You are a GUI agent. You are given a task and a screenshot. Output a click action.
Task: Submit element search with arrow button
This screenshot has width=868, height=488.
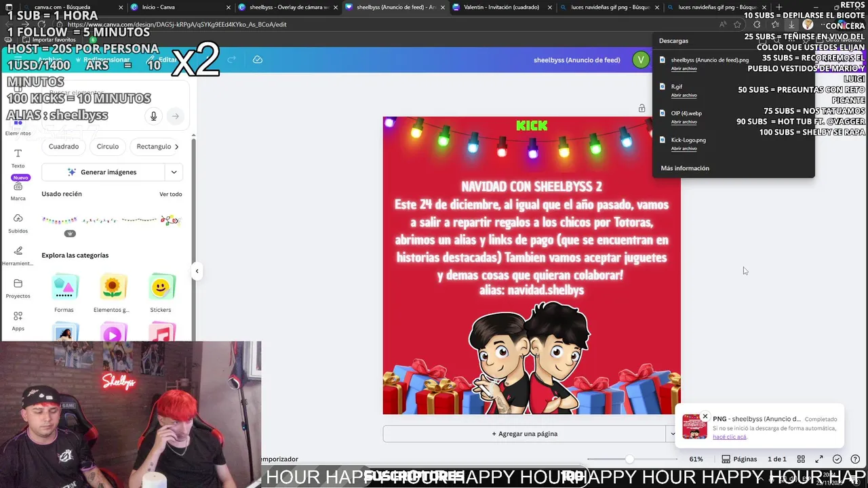pyautogui.click(x=175, y=116)
